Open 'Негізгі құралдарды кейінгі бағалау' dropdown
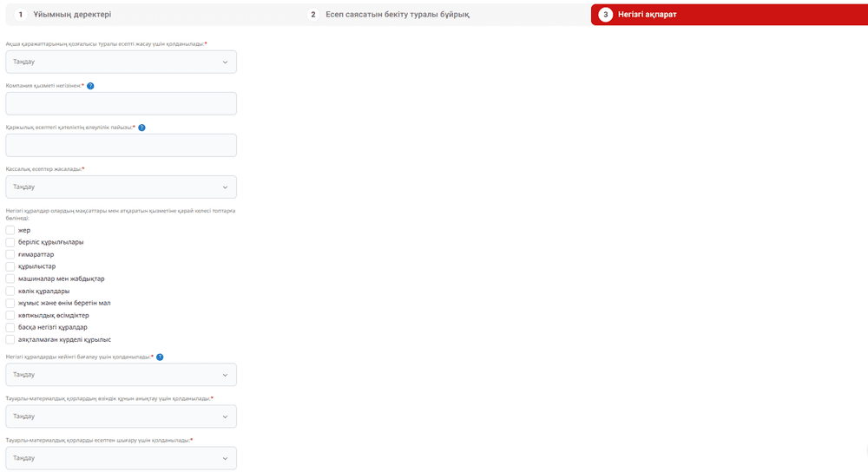This screenshot has height=472, width=868. pyautogui.click(x=121, y=375)
